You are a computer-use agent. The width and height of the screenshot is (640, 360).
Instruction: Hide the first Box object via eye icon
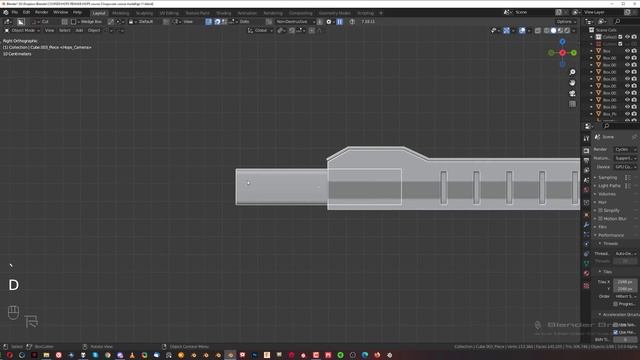pos(627,51)
